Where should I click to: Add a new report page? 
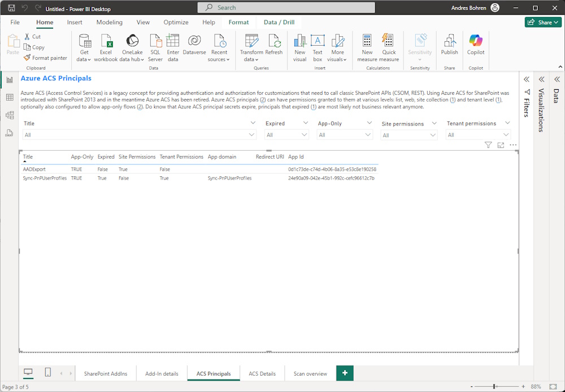(x=345, y=373)
